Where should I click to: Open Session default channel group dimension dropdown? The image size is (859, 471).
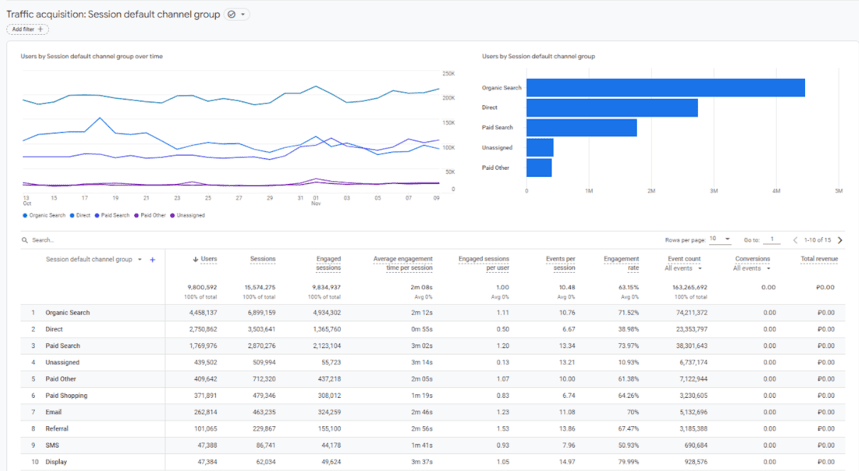(x=140, y=260)
